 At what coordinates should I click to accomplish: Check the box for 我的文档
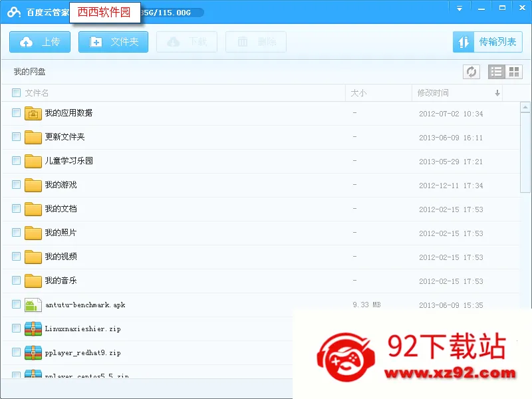coord(16,208)
